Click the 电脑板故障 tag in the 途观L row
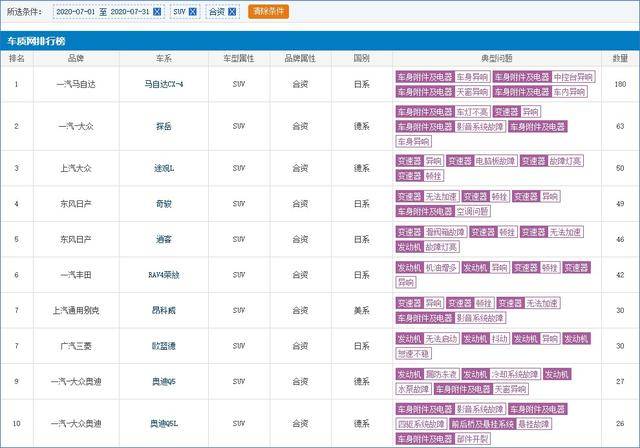Viewport: 640px width, 448px height. 496,161
